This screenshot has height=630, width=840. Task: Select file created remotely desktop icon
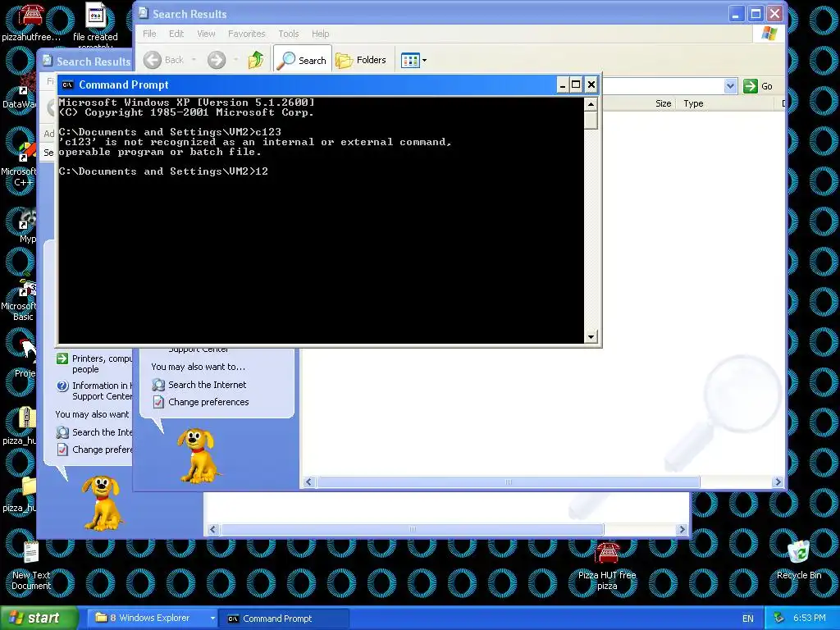pyautogui.click(x=95, y=25)
